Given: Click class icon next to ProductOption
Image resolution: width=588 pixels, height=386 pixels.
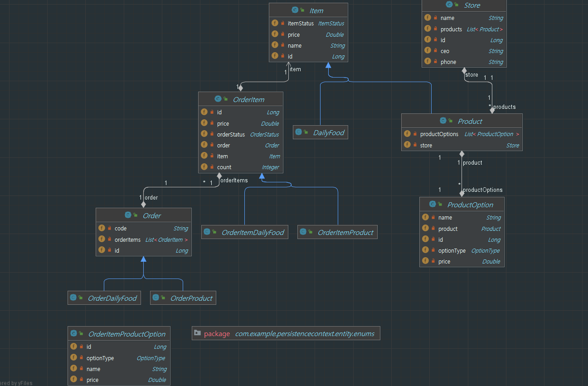Looking at the screenshot, I should pos(432,204).
